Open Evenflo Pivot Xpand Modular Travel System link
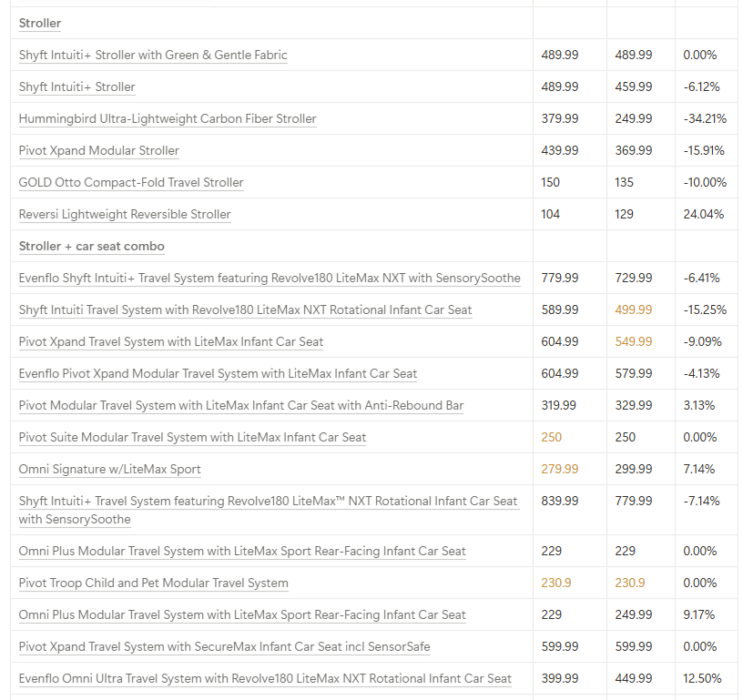This screenshot has width=743, height=700. (x=218, y=374)
